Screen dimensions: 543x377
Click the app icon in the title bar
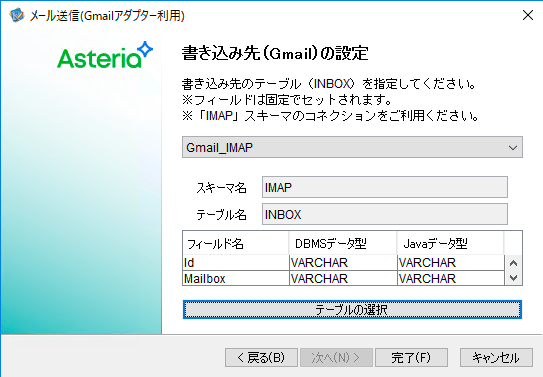pyautogui.click(x=17, y=15)
